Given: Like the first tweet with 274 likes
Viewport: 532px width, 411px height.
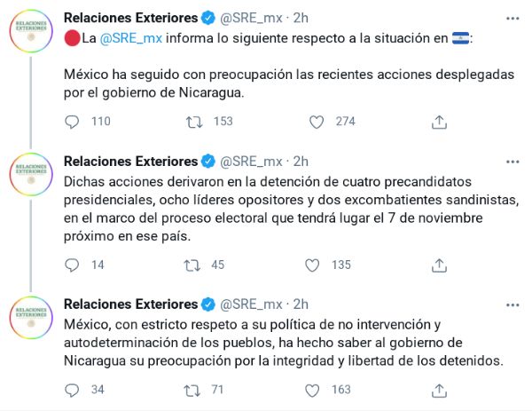Looking at the screenshot, I should (x=316, y=122).
